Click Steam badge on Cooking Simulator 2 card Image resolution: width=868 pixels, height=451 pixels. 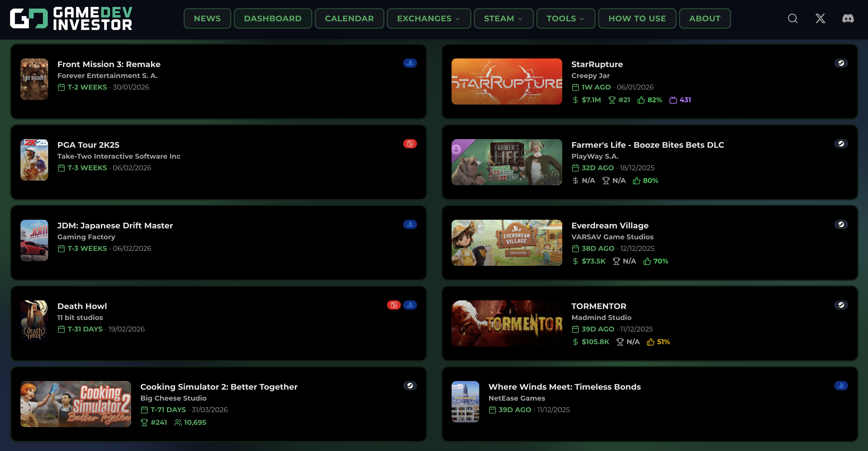pyautogui.click(x=410, y=386)
